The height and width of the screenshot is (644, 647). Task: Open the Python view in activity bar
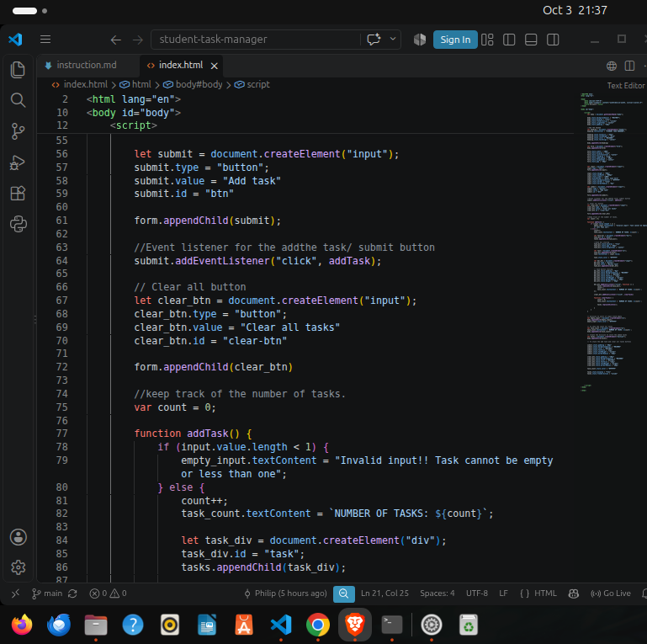coord(18,224)
